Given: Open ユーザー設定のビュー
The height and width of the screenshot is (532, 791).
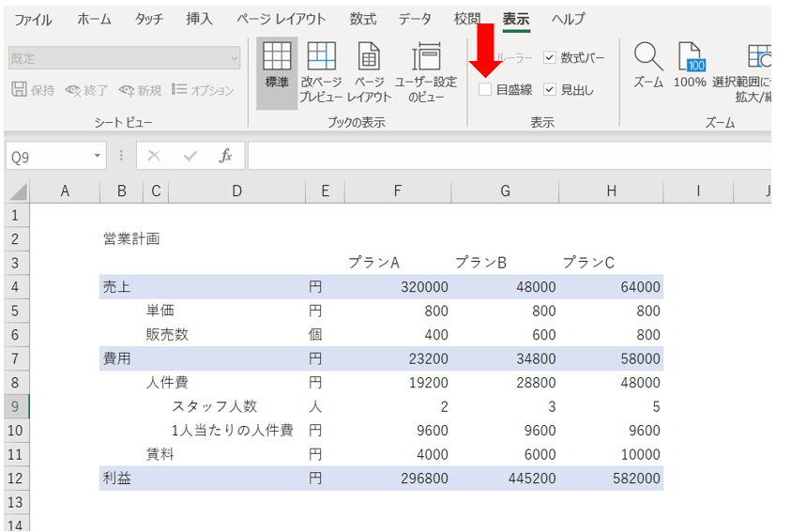Looking at the screenshot, I should 426,72.
